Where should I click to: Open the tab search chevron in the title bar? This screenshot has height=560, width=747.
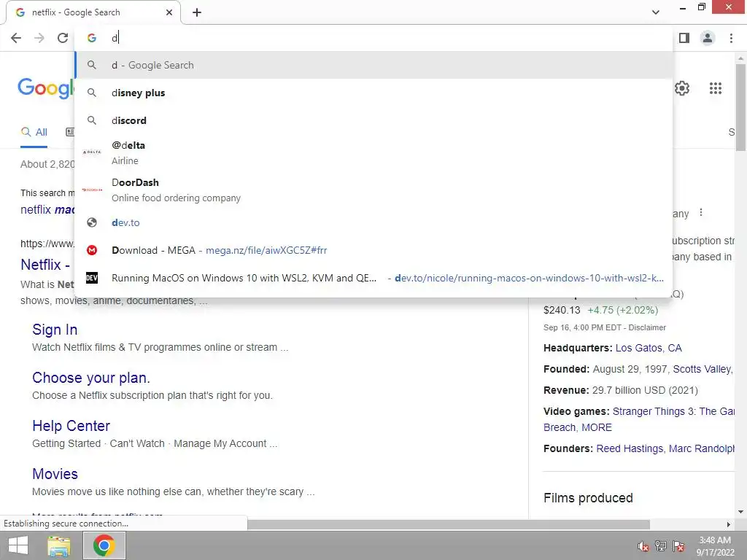pyautogui.click(x=656, y=12)
